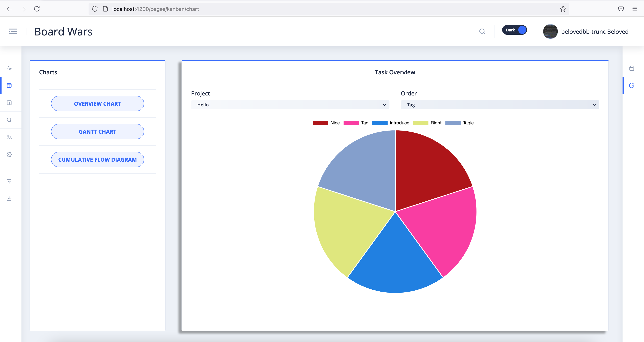Click the Board Wars title
Screen dimensions: 644x342
tap(63, 31)
